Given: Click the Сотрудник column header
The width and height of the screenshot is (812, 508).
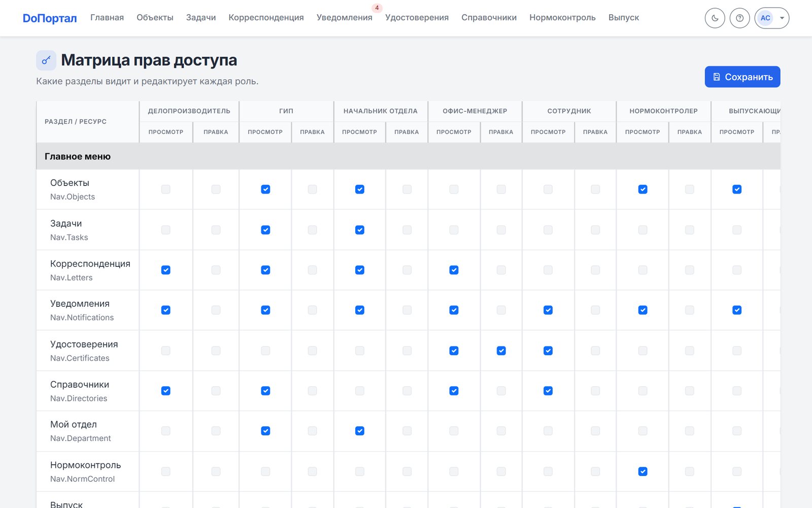Looking at the screenshot, I should 569,111.
